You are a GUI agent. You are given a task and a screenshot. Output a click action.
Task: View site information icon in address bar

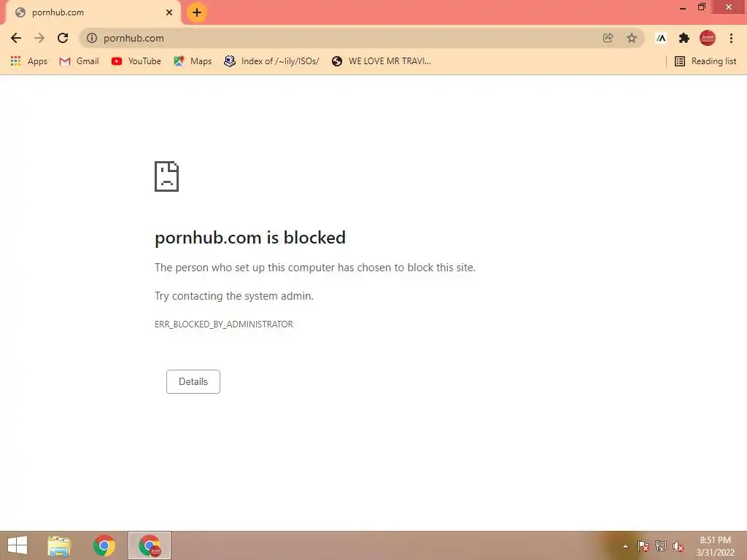[x=92, y=38]
